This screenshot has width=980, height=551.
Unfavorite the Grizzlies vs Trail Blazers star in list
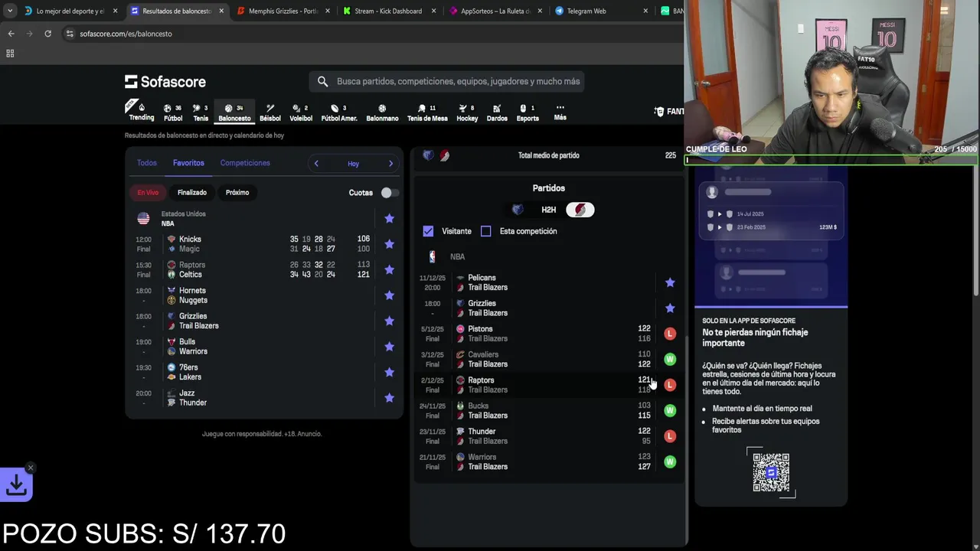pyautogui.click(x=389, y=321)
